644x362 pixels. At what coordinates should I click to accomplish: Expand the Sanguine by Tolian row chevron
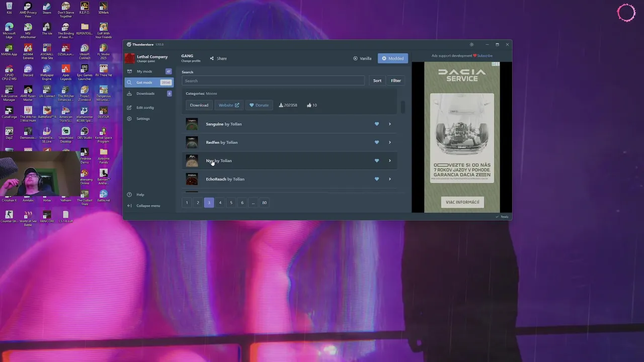pos(389,124)
